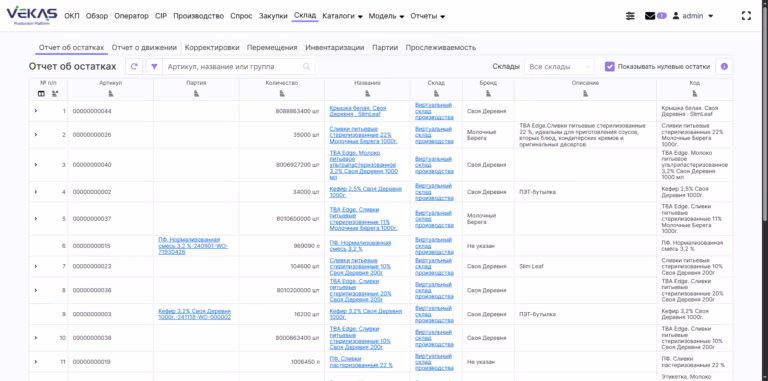This screenshot has width=768, height=381.
Task: Click the search magnifier icon
Action: (x=306, y=67)
